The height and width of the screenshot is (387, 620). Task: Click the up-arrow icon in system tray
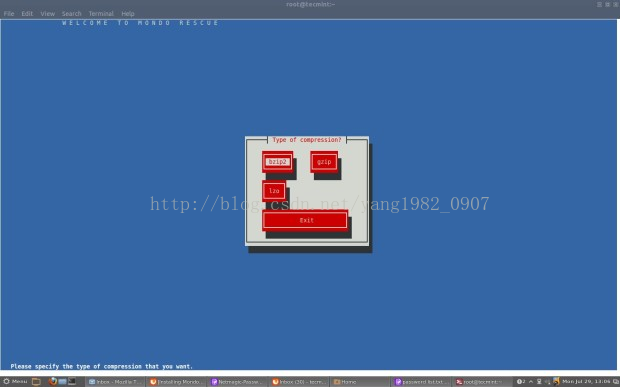(x=531, y=381)
